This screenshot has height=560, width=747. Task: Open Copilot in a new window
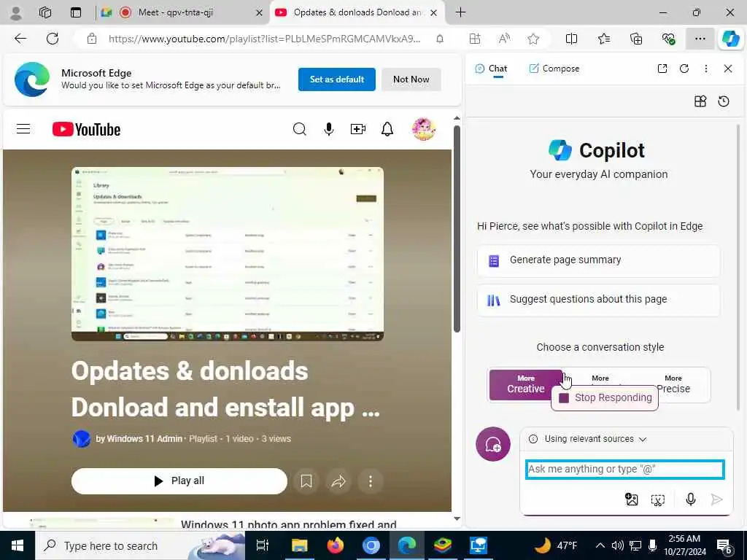[662, 69]
